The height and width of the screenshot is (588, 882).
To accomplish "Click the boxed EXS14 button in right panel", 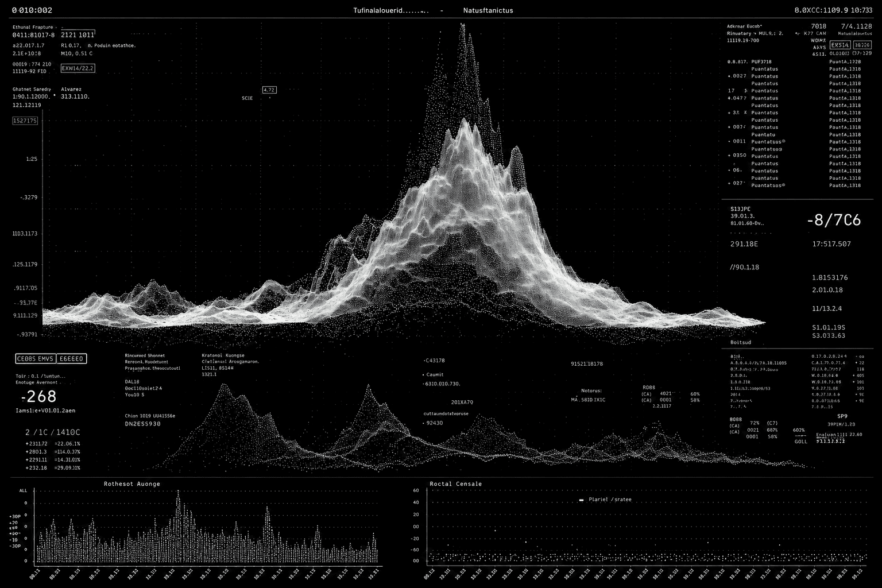I will 840,45.
